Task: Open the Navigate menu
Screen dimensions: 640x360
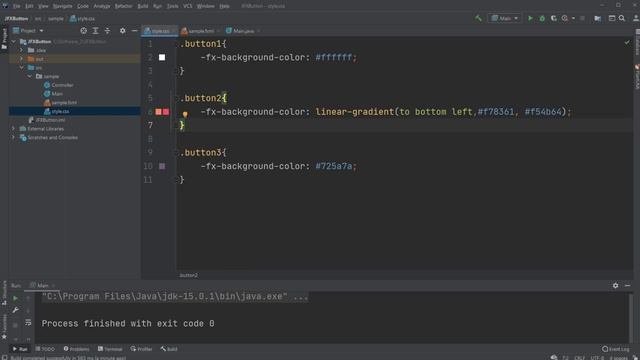Action: tap(62, 6)
